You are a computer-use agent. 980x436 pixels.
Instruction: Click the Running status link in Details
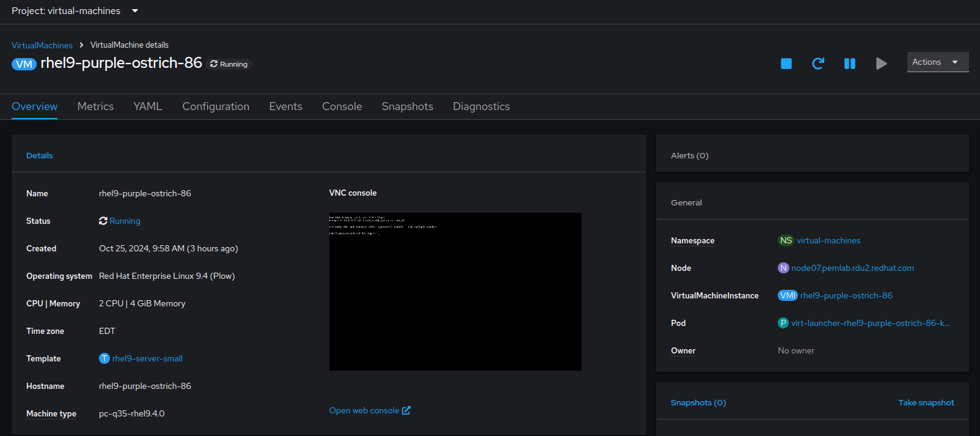pos(125,221)
